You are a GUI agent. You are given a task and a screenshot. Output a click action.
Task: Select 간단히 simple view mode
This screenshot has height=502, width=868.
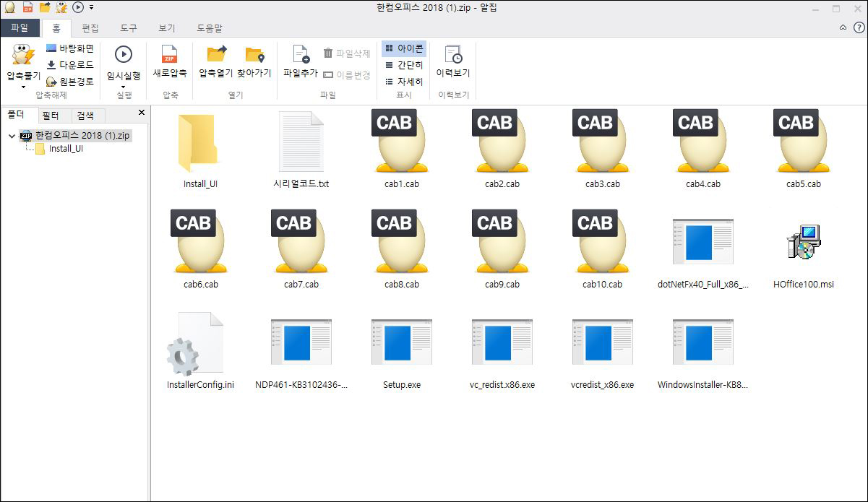pyautogui.click(x=404, y=65)
